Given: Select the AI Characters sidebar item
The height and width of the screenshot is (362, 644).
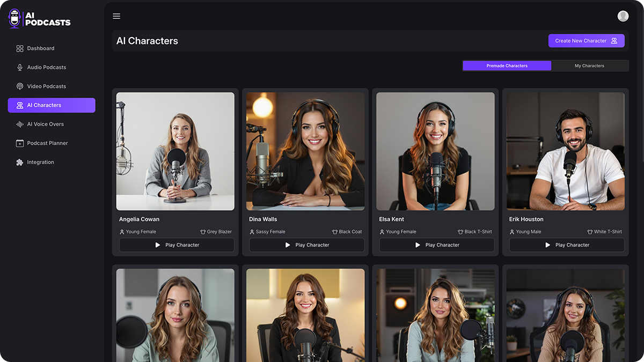Looking at the screenshot, I should pyautogui.click(x=52, y=105).
